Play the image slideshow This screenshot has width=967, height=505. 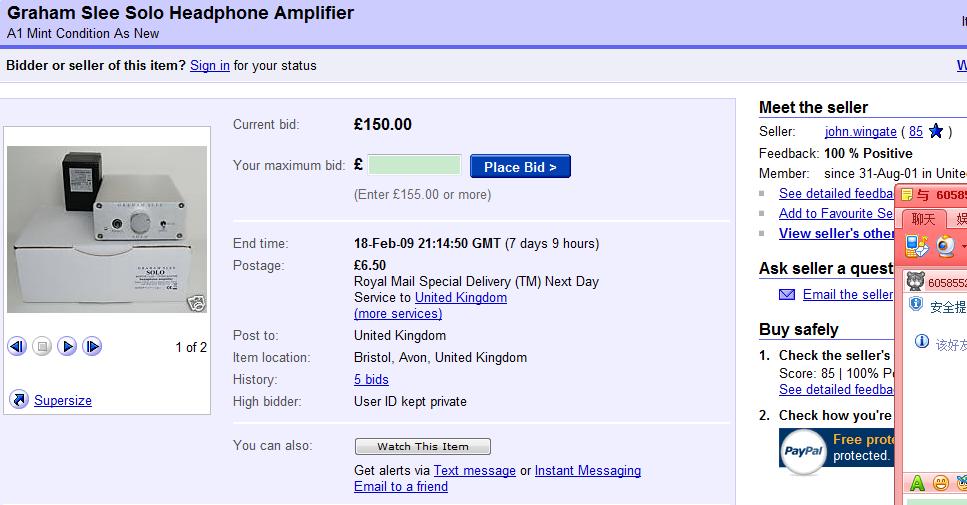[x=67, y=347]
